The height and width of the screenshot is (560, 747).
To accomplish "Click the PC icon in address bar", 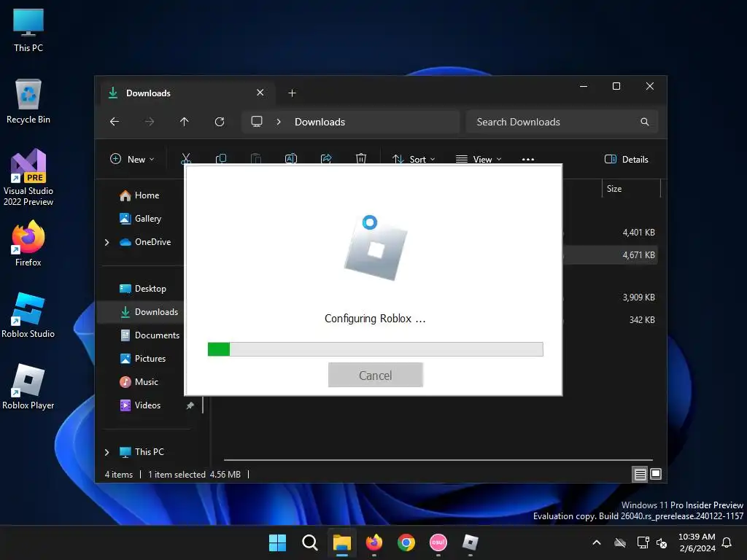I will pyautogui.click(x=257, y=122).
